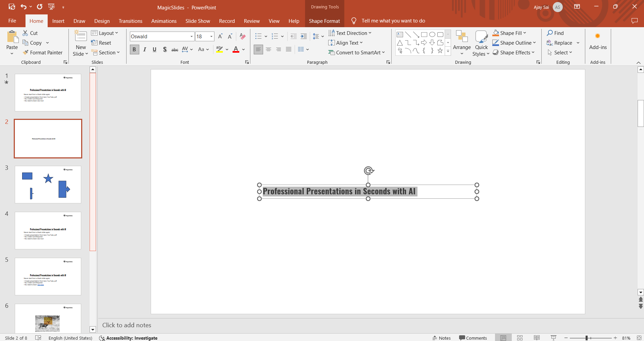Click the Format Painter brush icon
This screenshot has height=341, width=644.
(26, 53)
